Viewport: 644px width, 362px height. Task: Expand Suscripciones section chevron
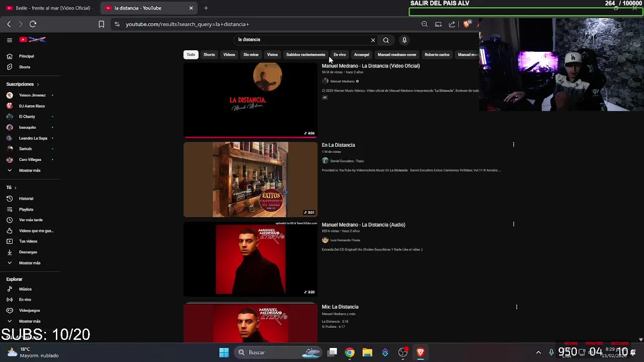(x=38, y=84)
